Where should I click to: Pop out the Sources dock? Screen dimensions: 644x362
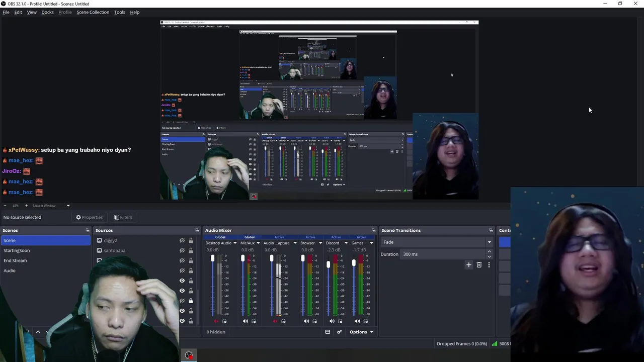pos(197,230)
